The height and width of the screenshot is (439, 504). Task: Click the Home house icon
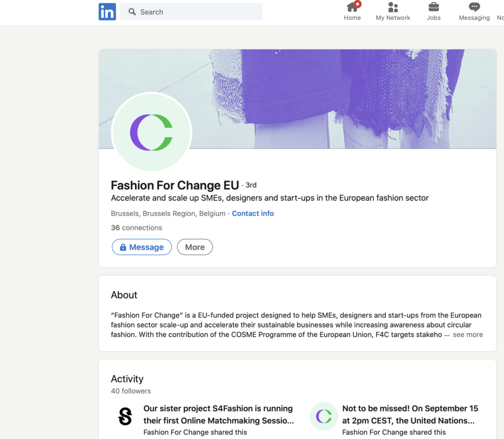click(352, 6)
